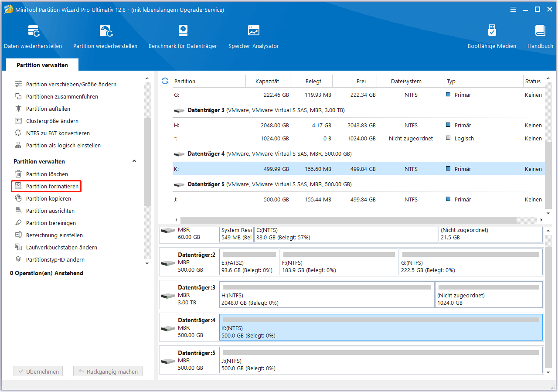The width and height of the screenshot is (558, 392).
Task: Select the 21.5 GB Nicht zugeordnet block
Action: (491, 234)
